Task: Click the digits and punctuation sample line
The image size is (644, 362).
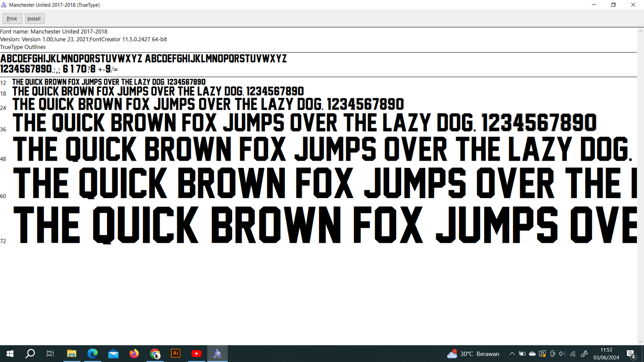Action: [x=59, y=69]
